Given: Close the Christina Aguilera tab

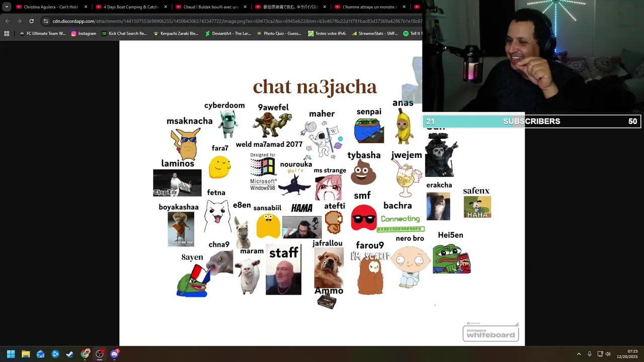Looking at the screenshot, I should pyautogui.click(x=86, y=7).
